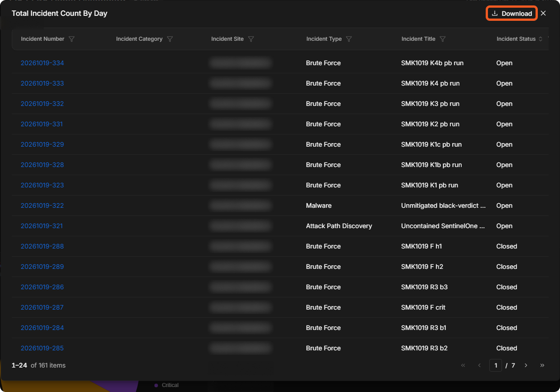Open incident 20261019-322

click(x=42, y=206)
